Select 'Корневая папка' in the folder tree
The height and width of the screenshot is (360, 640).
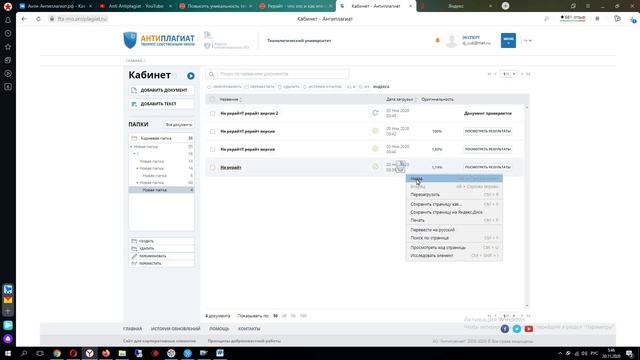point(161,138)
